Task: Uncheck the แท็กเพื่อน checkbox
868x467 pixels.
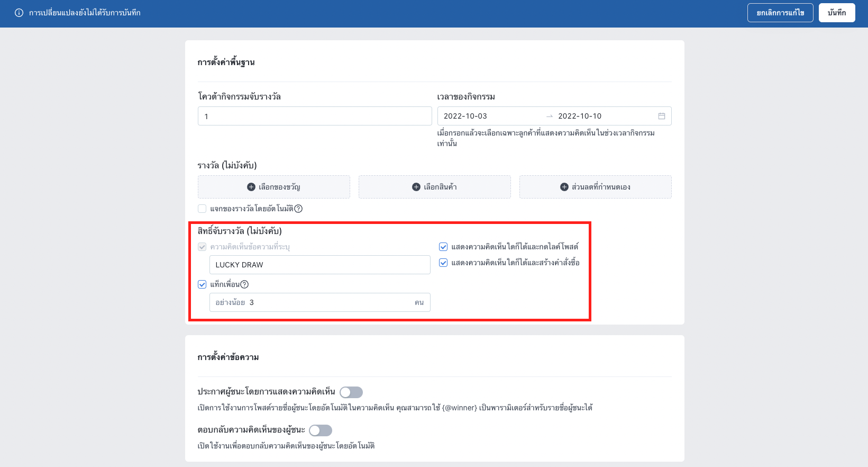Action: pos(202,284)
